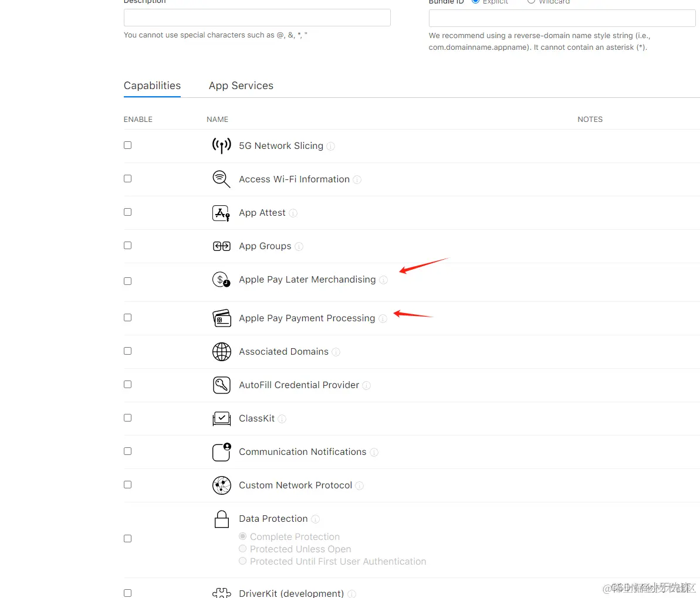
Task: Click the Associated Domains globe icon
Action: click(x=221, y=351)
